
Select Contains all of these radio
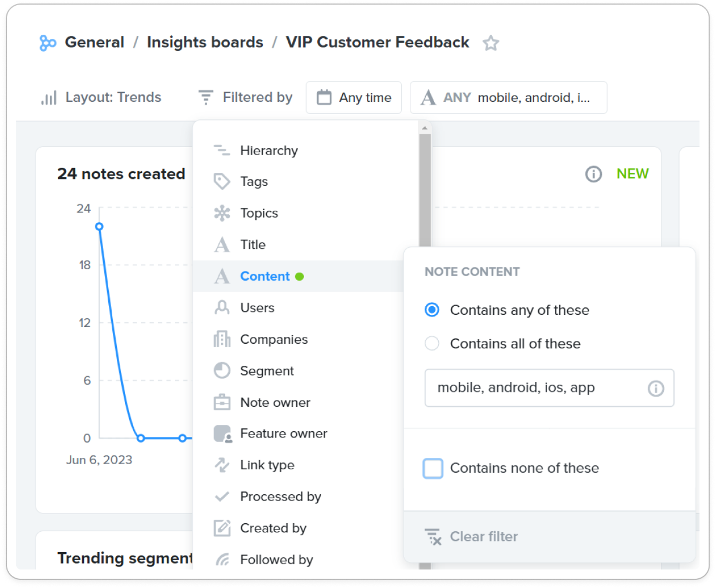point(432,343)
